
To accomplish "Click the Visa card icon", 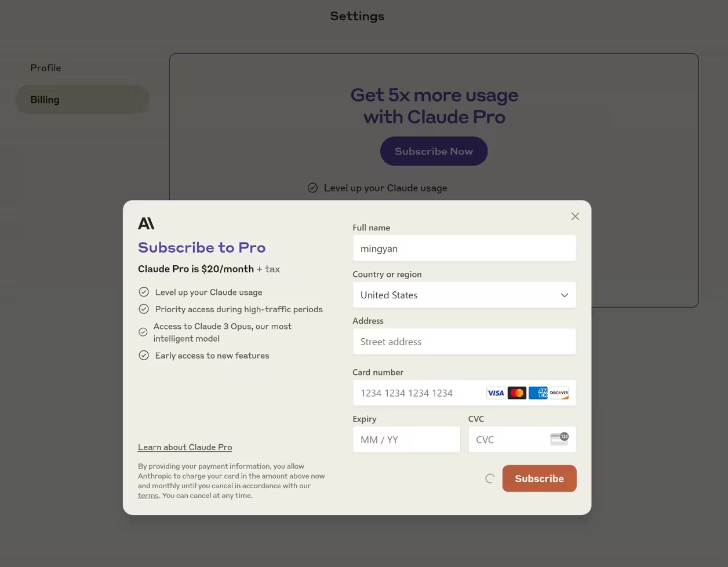I will tap(496, 393).
